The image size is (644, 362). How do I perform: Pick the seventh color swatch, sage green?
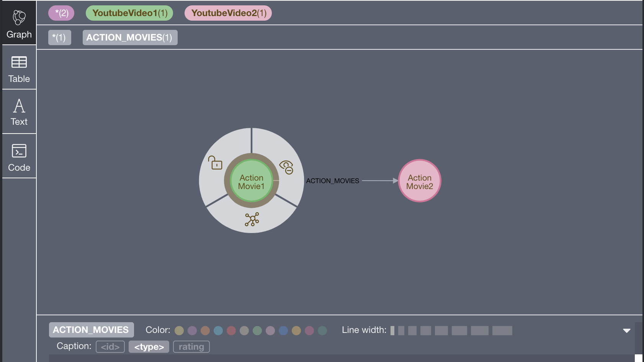pos(257,331)
